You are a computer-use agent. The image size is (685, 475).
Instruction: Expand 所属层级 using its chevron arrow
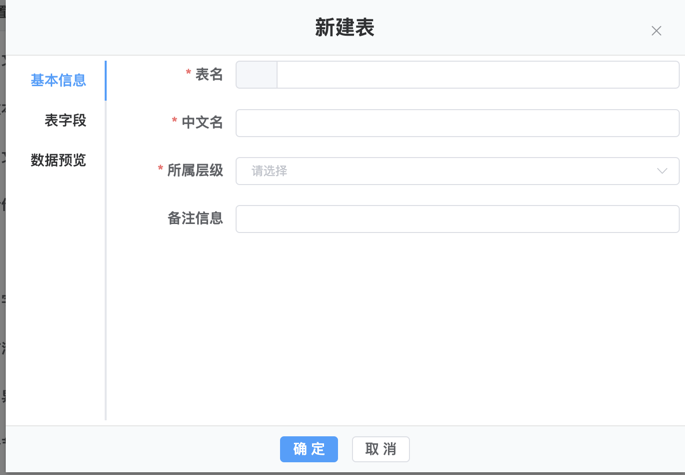[662, 171]
